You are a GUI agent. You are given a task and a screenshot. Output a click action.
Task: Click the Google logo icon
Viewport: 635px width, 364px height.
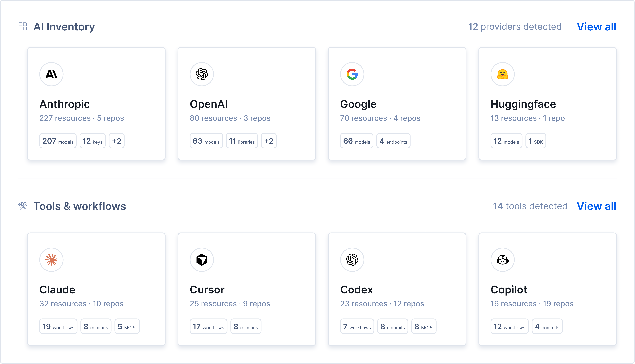click(x=352, y=74)
